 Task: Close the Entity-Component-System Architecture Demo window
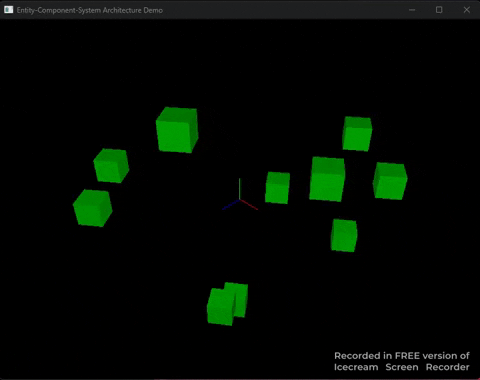467,10
